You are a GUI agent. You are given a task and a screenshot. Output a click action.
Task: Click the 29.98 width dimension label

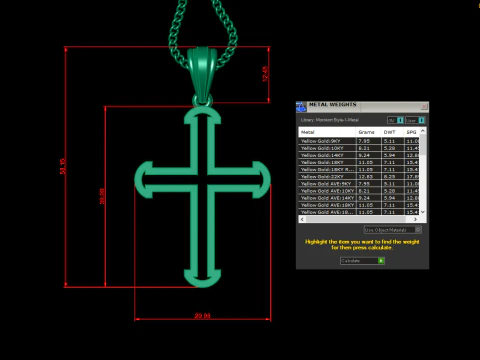pyautogui.click(x=203, y=315)
